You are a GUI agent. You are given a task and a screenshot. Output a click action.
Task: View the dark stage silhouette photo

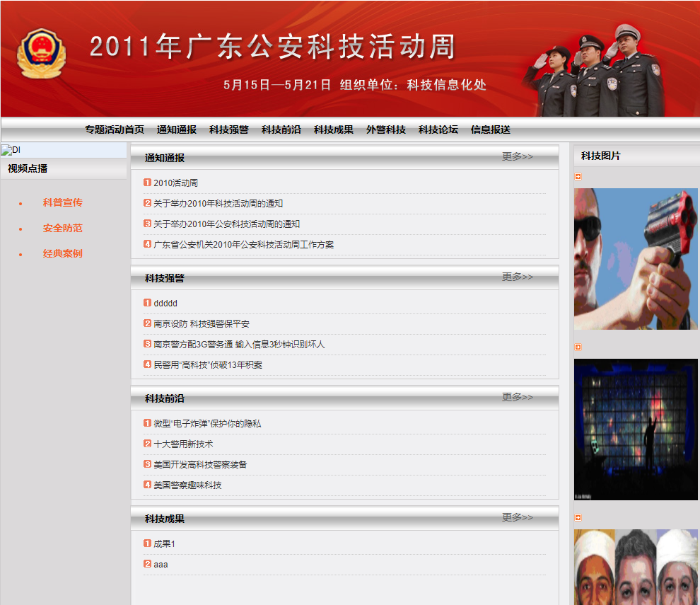pyautogui.click(x=635, y=429)
